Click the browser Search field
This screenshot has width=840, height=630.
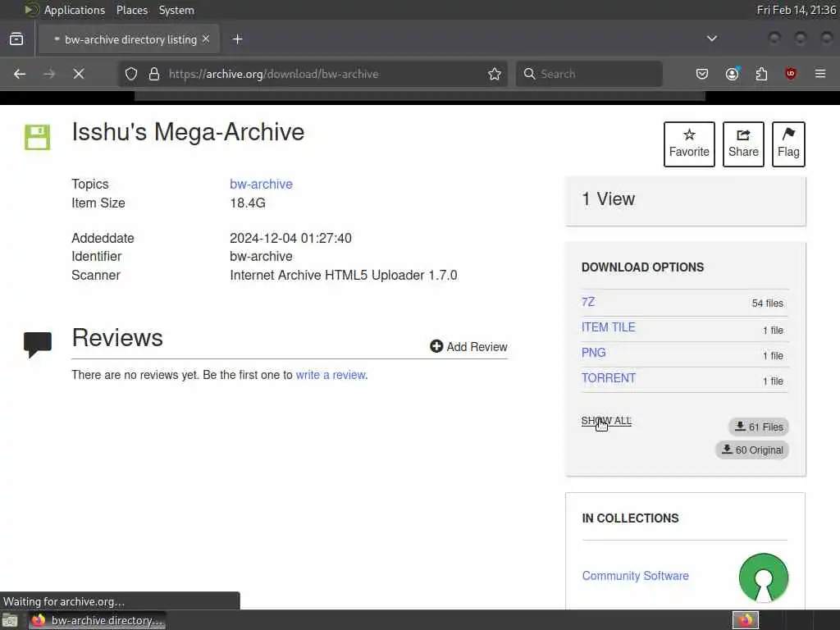tap(589, 74)
